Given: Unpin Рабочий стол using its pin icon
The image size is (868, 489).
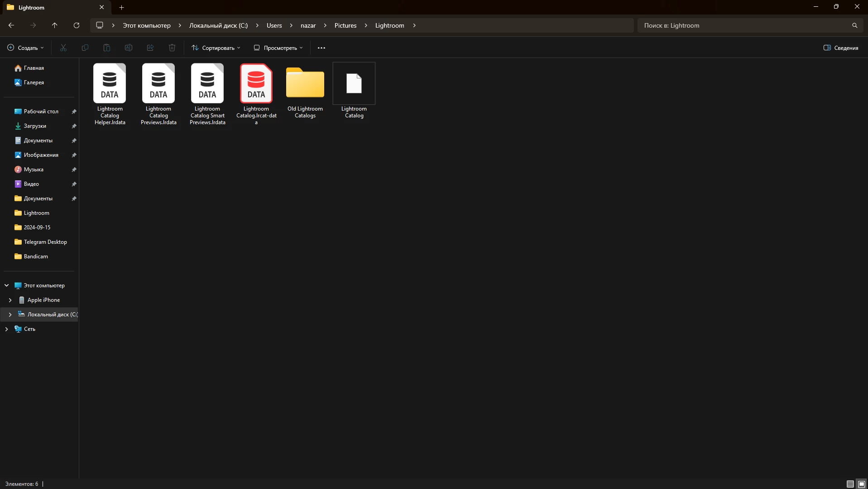Looking at the screenshot, I should (x=74, y=111).
